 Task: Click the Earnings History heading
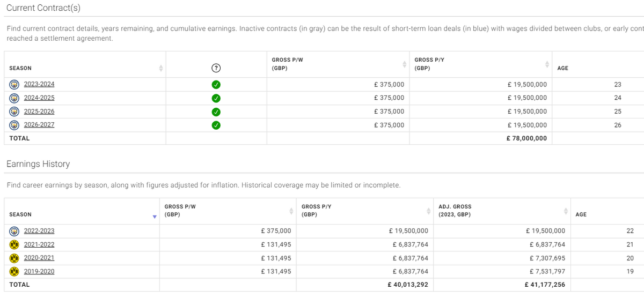click(38, 164)
